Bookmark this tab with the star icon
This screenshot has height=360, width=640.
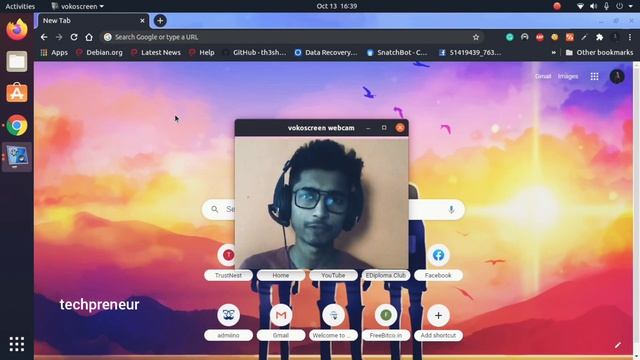[x=476, y=37]
